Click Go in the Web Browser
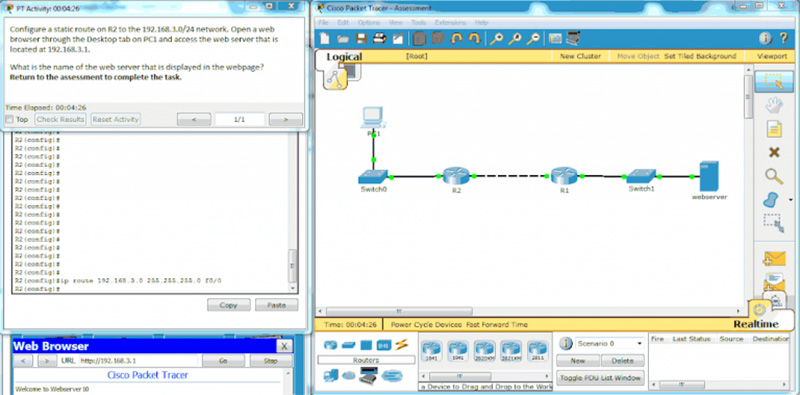Viewport: 800px width, 395px height. (x=223, y=361)
